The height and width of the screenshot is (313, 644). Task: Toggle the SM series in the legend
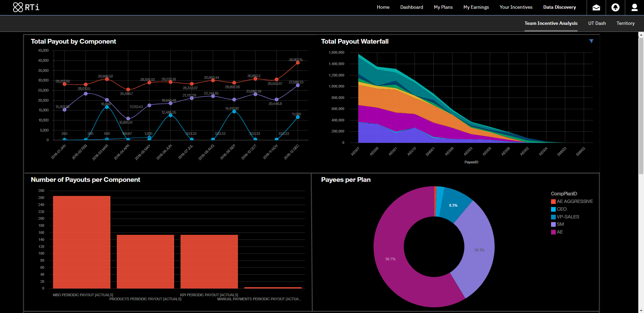coord(553,224)
